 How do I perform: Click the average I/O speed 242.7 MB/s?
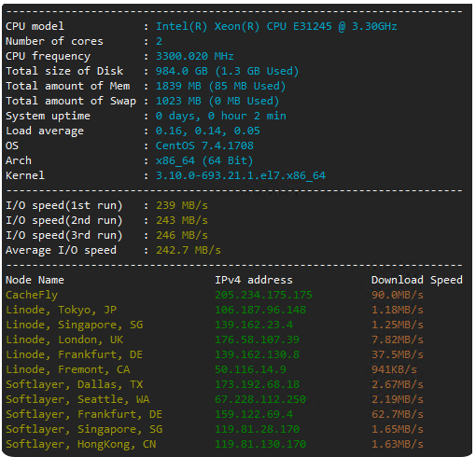click(189, 250)
